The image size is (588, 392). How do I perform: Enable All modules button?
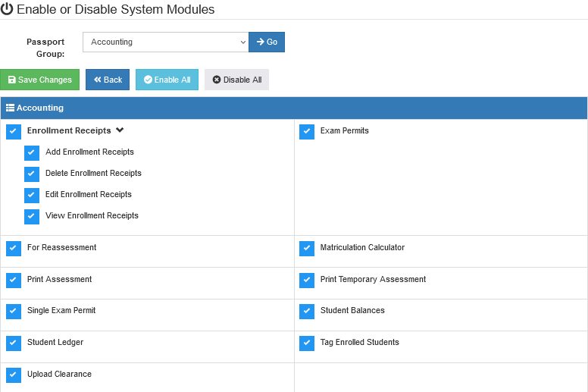167,80
